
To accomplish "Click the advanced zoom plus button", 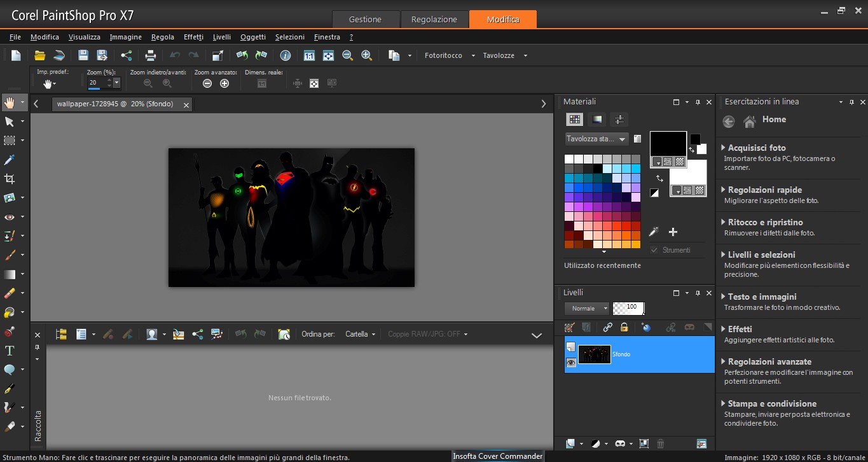I will click(224, 83).
